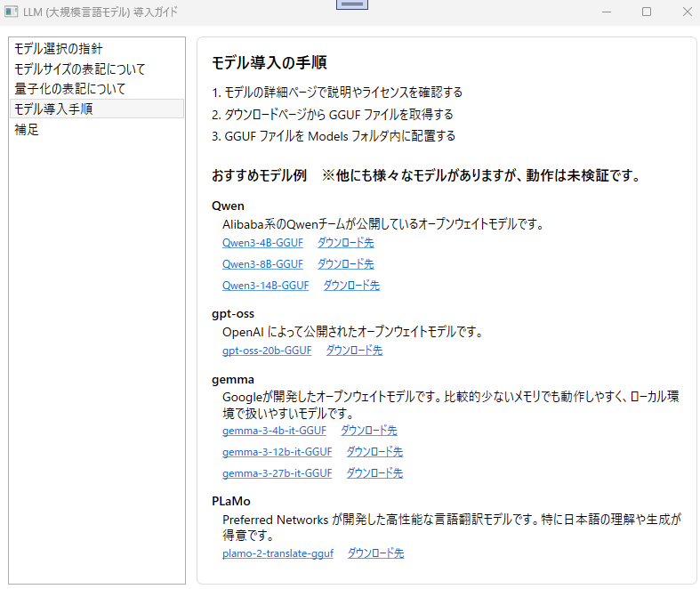Click the grip handle at top center
This screenshot has height=589, width=700.
coord(352,4)
